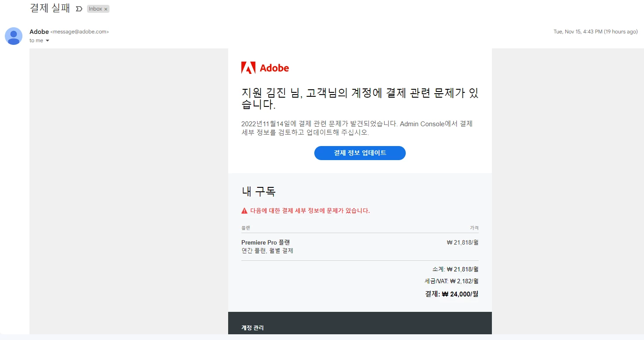The height and width of the screenshot is (340, 644).
Task: Click the Adobe logo in the email
Action: tap(265, 68)
